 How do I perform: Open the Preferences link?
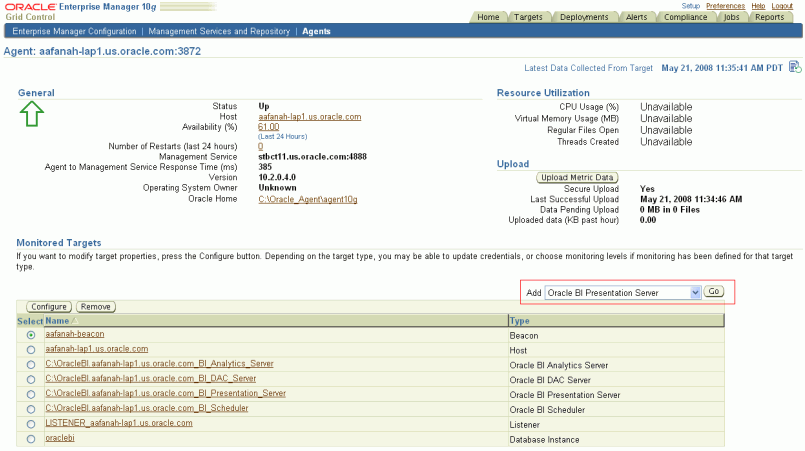point(725,6)
